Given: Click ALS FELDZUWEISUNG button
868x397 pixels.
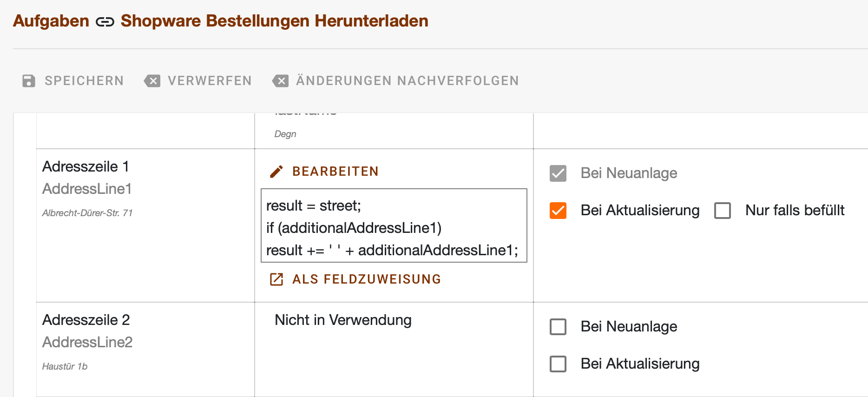Looking at the screenshot, I should (355, 279).
